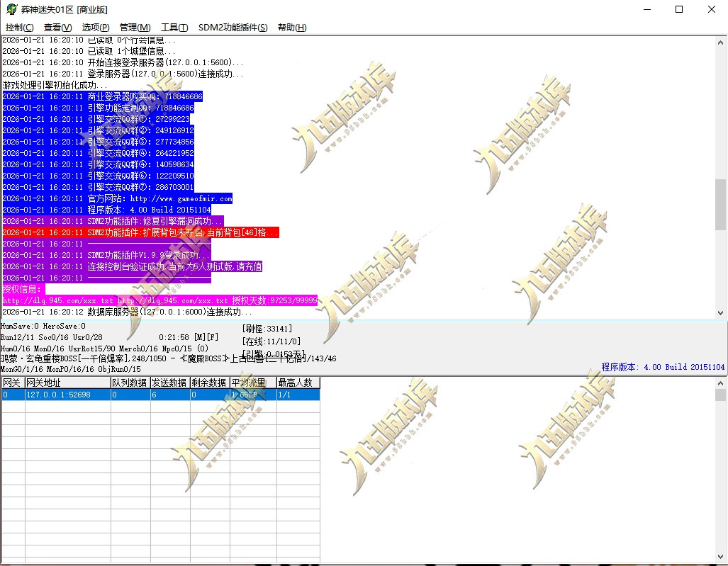The height and width of the screenshot is (566, 728).
Task: Click the 发送数据 column header
Action: click(170, 383)
